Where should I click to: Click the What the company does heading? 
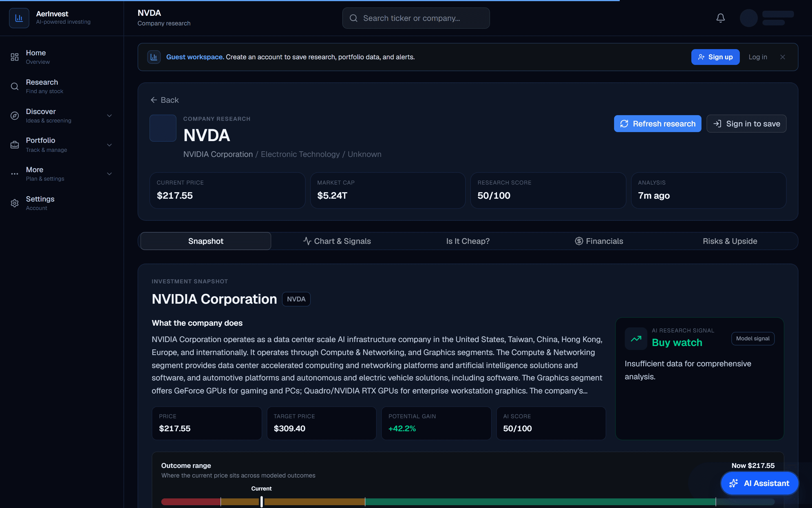(197, 323)
